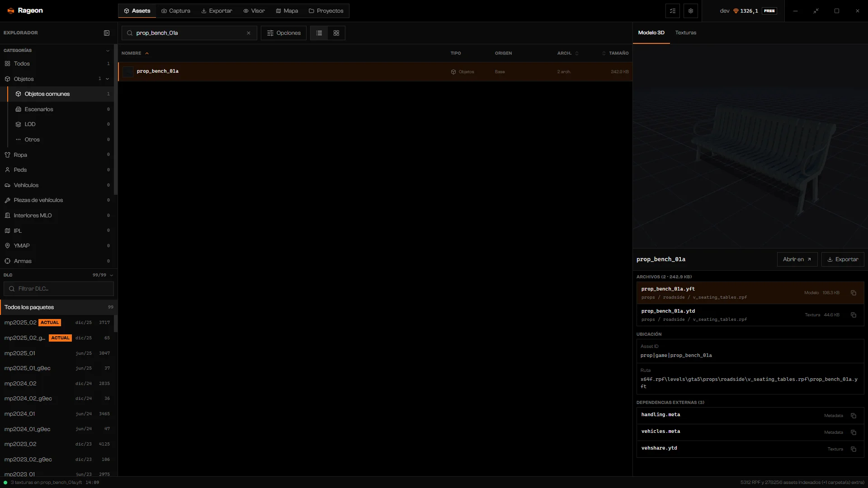Switch to grid view layout
This screenshot has height=488, width=868.
point(336,33)
